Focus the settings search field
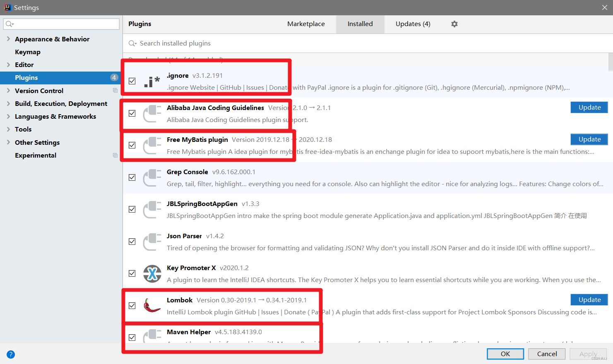 61,24
